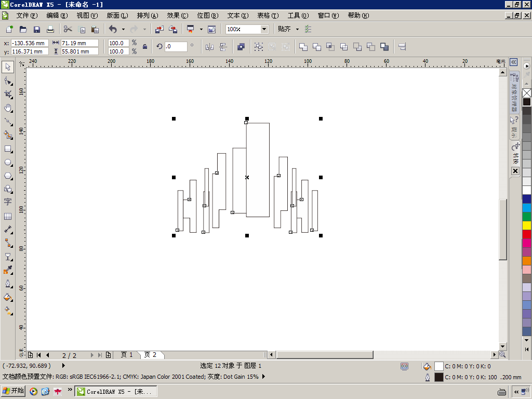Viewport: 532px width, 399px height.
Task: Mirror selection horizontally
Action: pos(209,47)
